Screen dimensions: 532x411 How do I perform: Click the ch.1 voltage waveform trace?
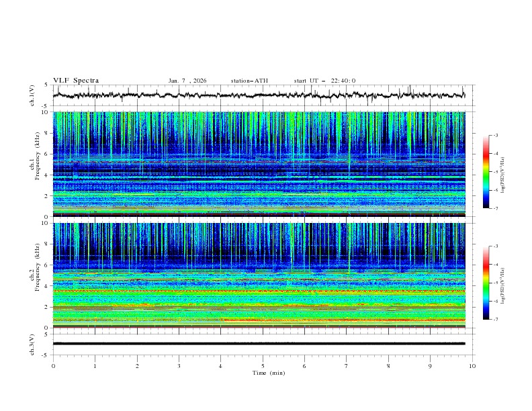click(x=259, y=95)
